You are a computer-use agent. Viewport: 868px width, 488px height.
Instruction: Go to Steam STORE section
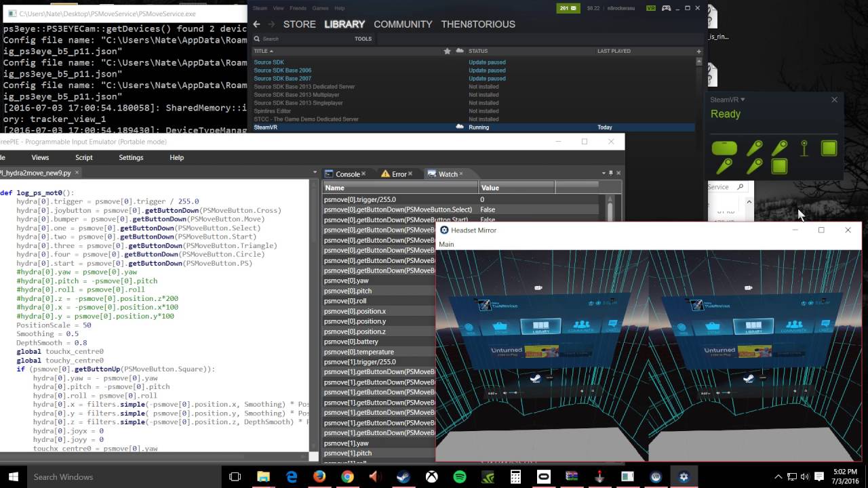(299, 24)
